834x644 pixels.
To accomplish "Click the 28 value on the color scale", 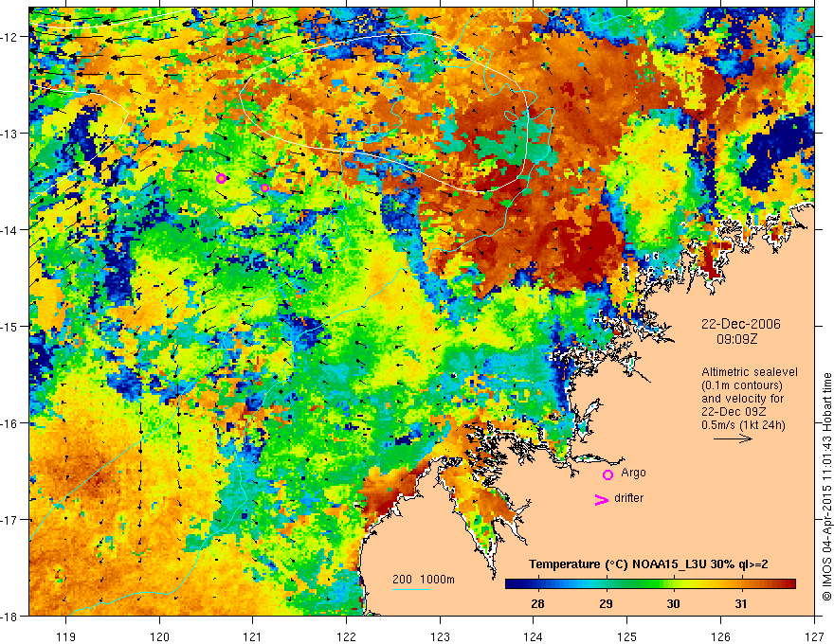I will click(537, 603).
